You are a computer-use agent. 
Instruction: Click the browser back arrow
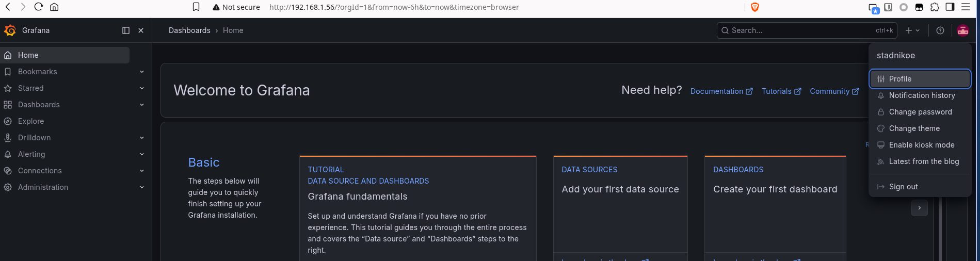click(8, 7)
